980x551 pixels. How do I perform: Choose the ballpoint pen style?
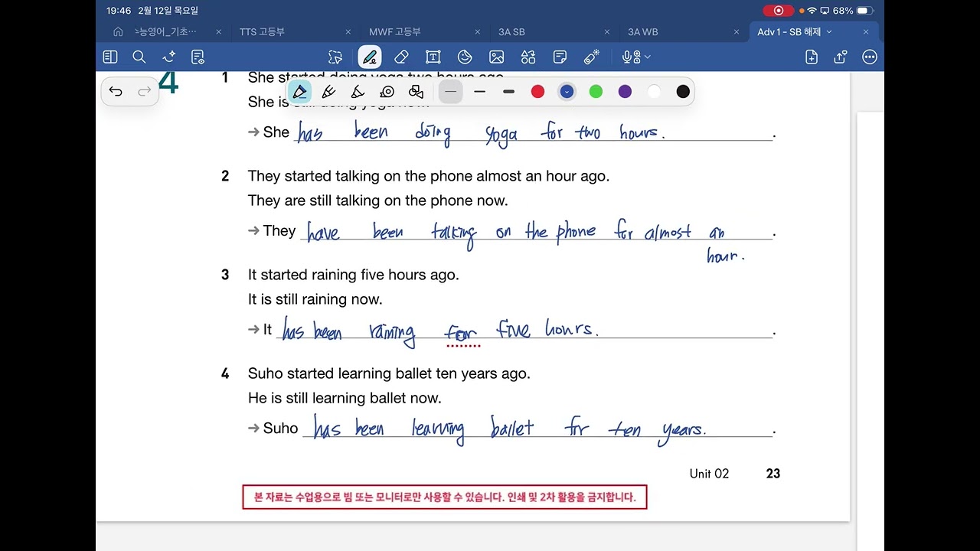coord(329,92)
